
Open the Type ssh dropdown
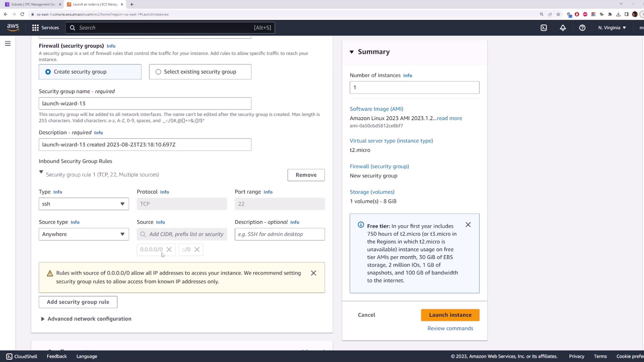(84, 204)
